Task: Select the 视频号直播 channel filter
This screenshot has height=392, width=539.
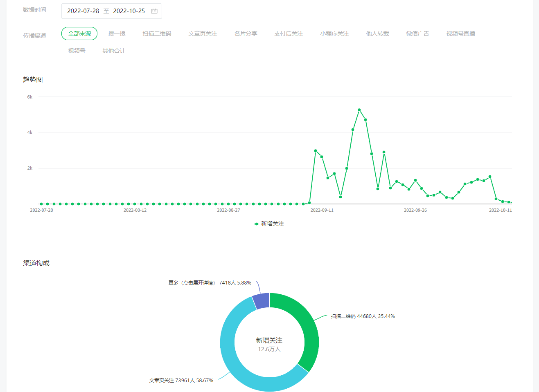Action: point(460,34)
